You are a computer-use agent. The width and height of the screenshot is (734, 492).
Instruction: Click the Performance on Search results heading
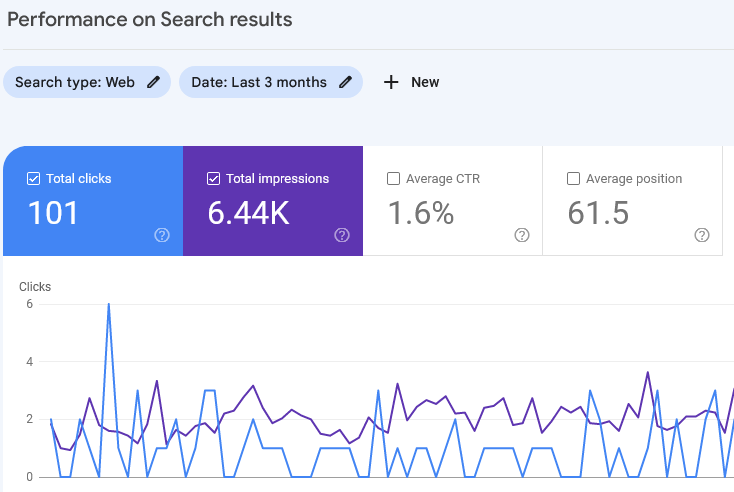pos(150,19)
